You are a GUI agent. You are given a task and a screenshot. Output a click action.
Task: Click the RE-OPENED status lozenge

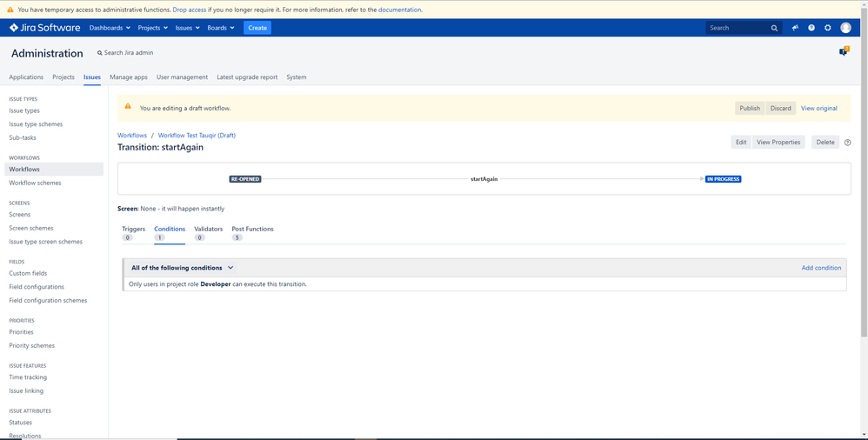click(245, 179)
